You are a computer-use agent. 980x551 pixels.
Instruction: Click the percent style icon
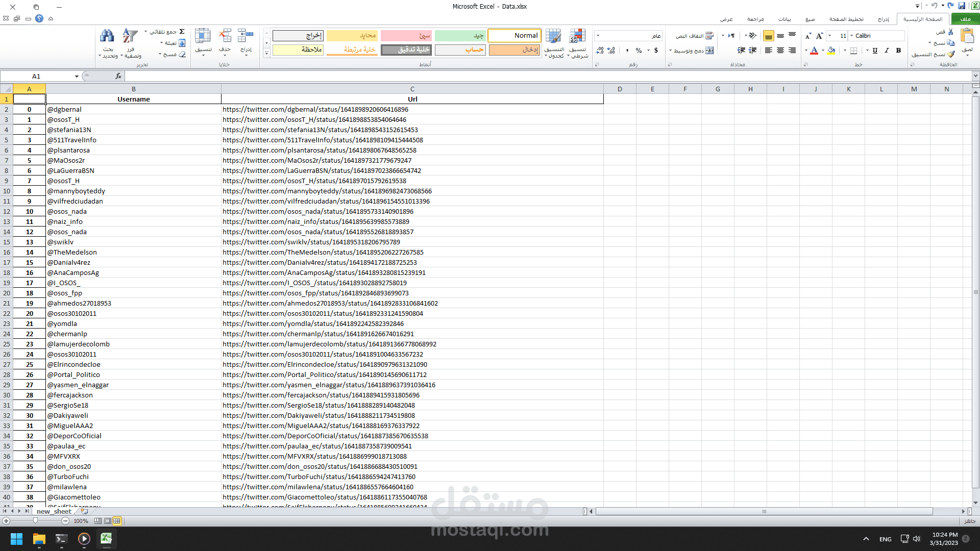[639, 51]
